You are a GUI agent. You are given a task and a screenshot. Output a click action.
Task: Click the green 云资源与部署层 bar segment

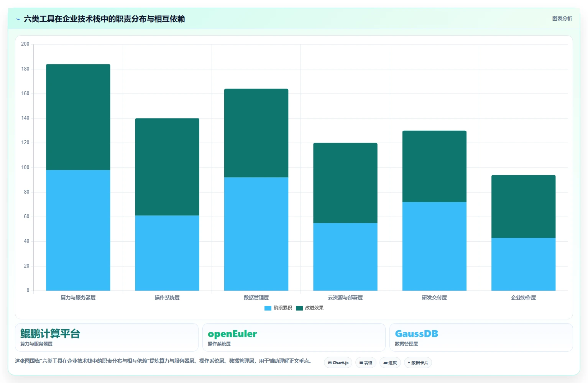(x=345, y=183)
